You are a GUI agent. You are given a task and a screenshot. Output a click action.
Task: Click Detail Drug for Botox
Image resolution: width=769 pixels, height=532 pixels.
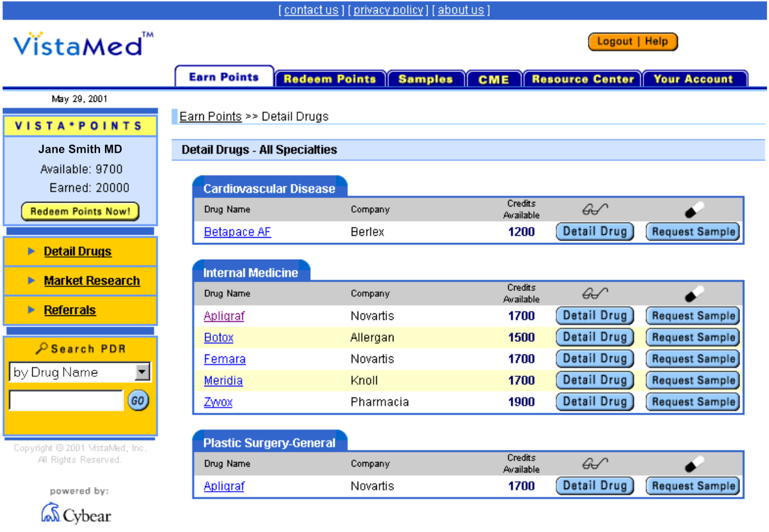pyautogui.click(x=595, y=337)
